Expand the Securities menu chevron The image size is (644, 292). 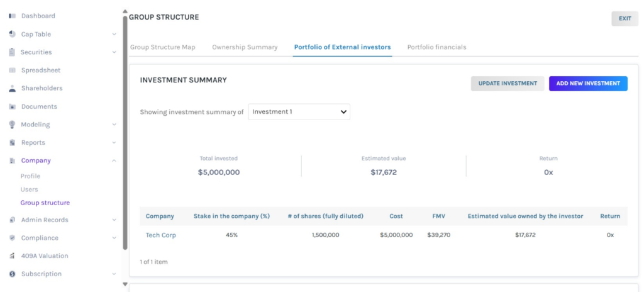click(114, 52)
